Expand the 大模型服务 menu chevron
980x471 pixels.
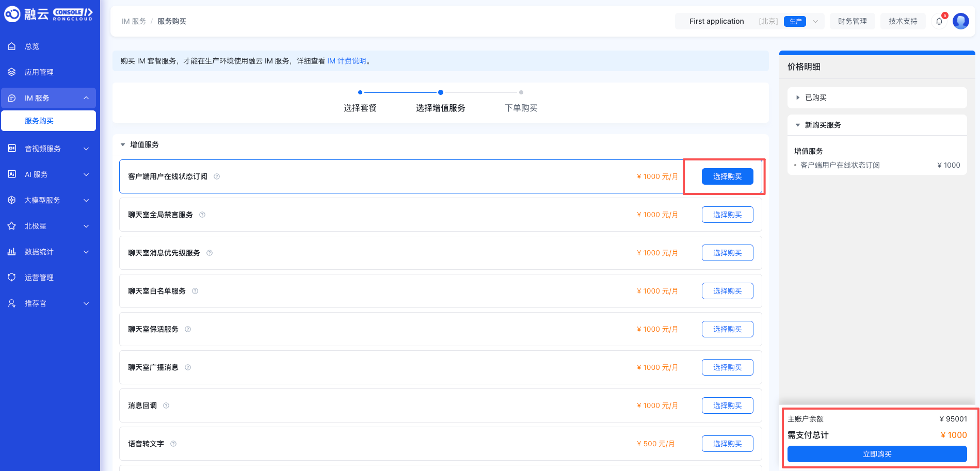[x=86, y=200]
